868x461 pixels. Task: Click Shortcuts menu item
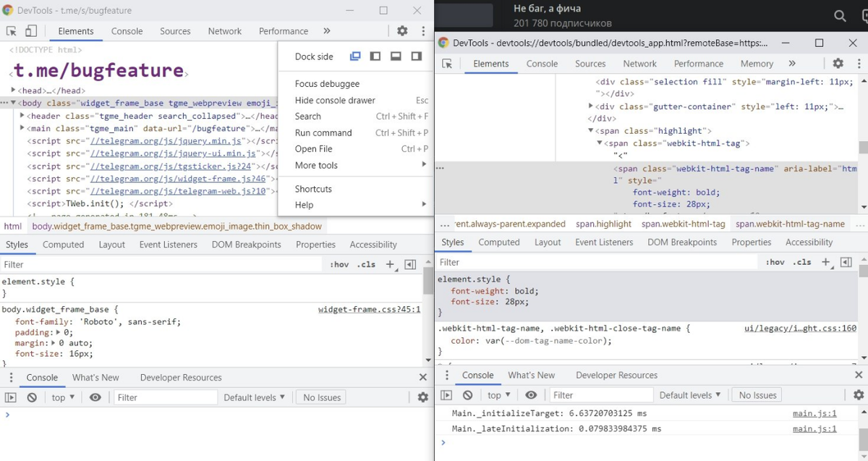(x=313, y=189)
